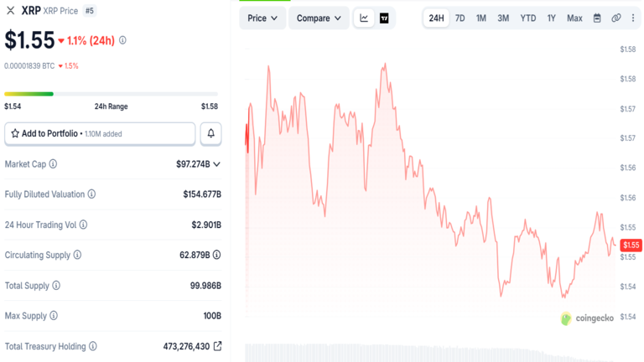Open the three-dot more options menu
644x362 pixels.
[633, 18]
